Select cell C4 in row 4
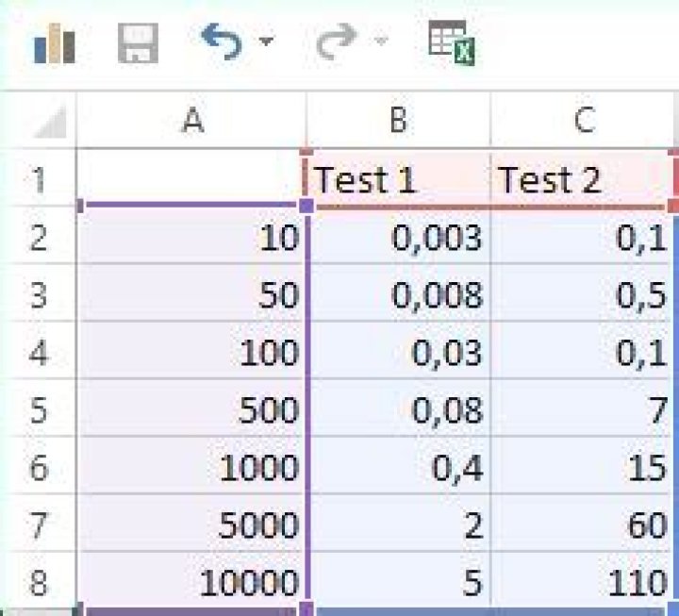The width and height of the screenshot is (679, 616). 583,351
